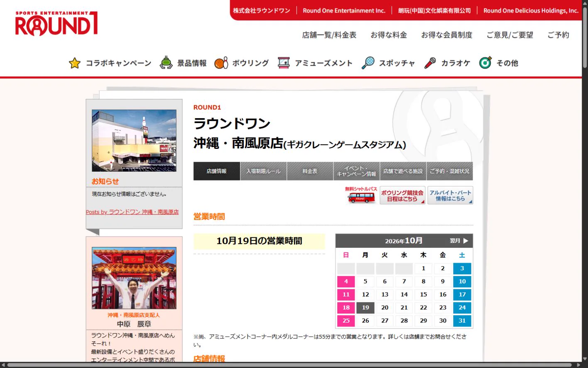Click Round One Delicious Holdings, Inc. link
588x368 pixels.
531,10
